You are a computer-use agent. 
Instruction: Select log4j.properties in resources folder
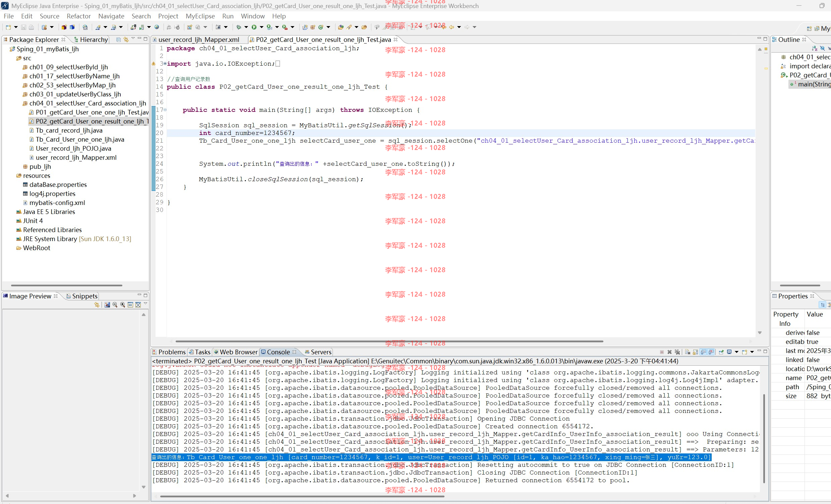click(52, 194)
